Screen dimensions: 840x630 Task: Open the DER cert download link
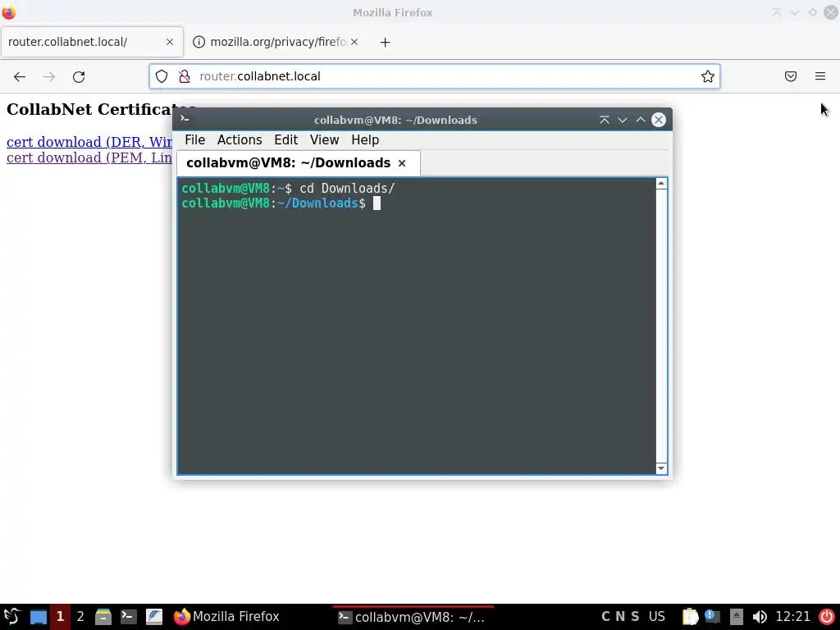click(x=89, y=142)
